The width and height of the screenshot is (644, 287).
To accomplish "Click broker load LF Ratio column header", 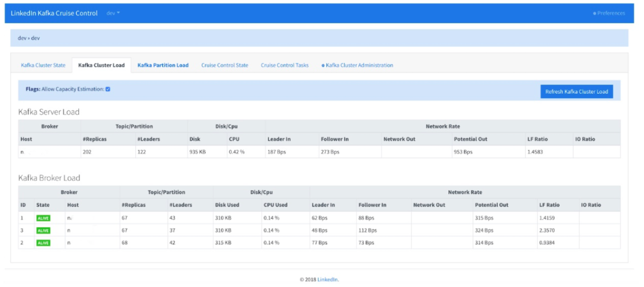I will 549,205.
